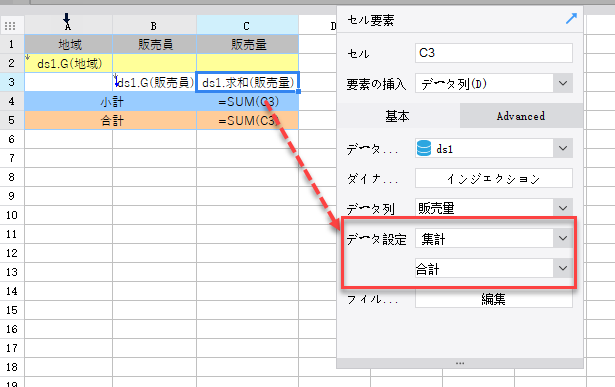This screenshot has height=387, width=615.
Task: Select header cell C1 with text 販売量
Action: coord(247,44)
